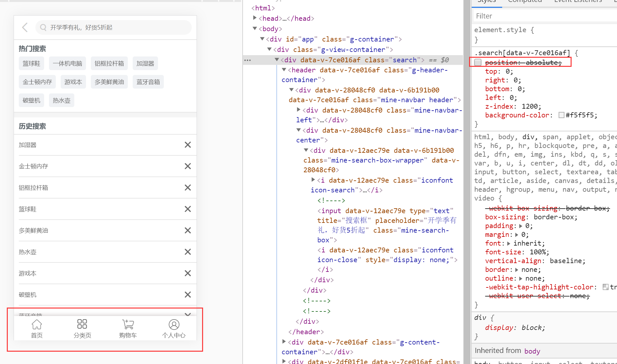This screenshot has width=617, height=364.
Task: Open -webkit-tap-highlight-color swatch
Action: point(605,287)
